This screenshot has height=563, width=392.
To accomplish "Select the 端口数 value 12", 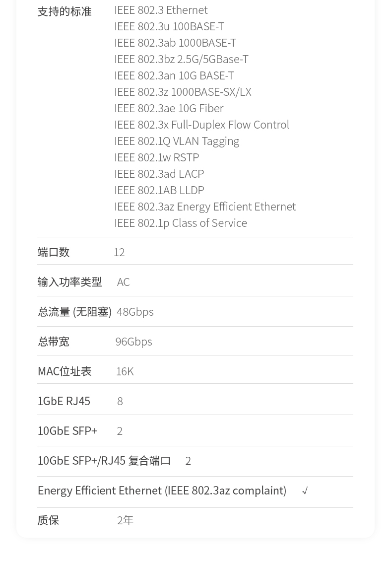I will click(x=119, y=252).
